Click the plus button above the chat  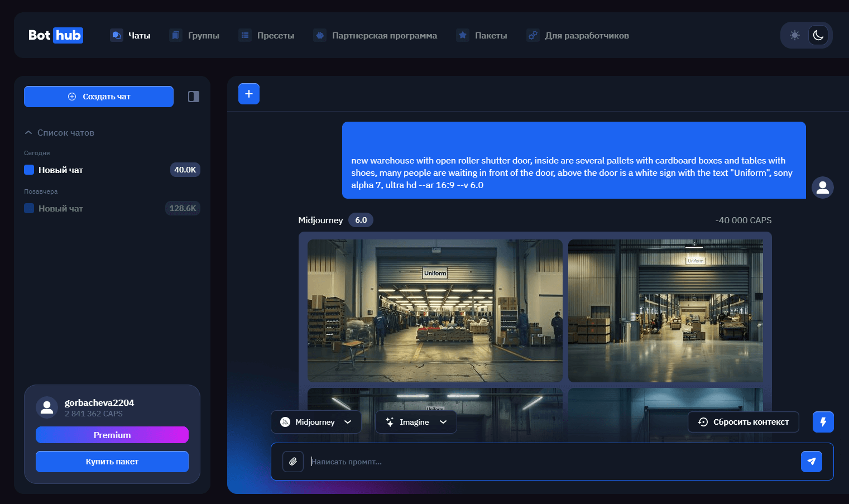(249, 94)
